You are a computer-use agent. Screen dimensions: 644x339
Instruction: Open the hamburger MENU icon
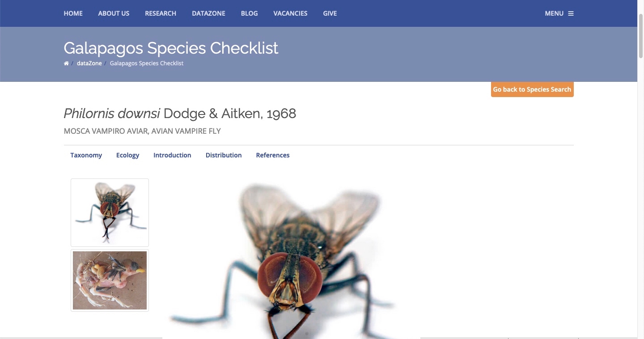(571, 13)
